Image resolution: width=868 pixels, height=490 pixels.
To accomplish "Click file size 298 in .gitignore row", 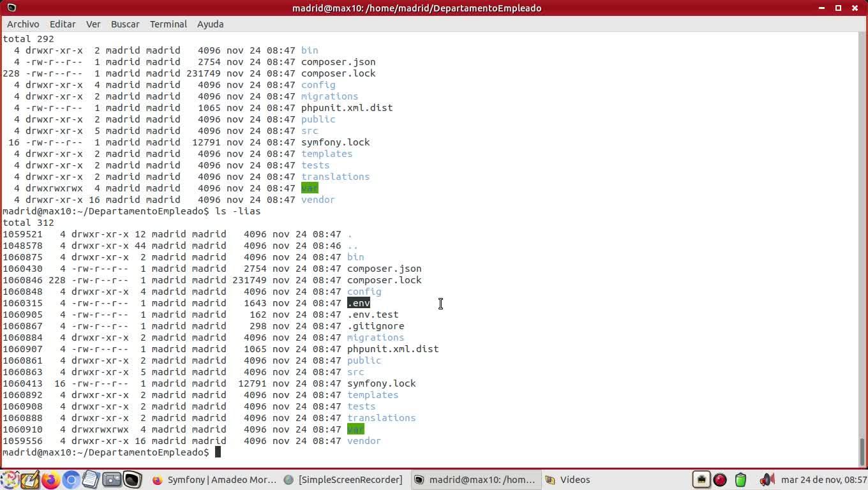I will click(258, 326).
